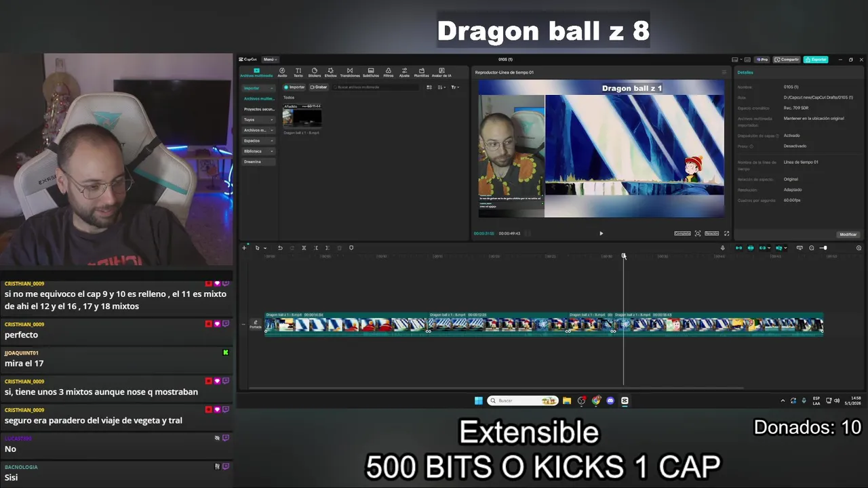Toggle the preview axis option
The width and height of the screenshot is (868, 488).
[x=779, y=248]
